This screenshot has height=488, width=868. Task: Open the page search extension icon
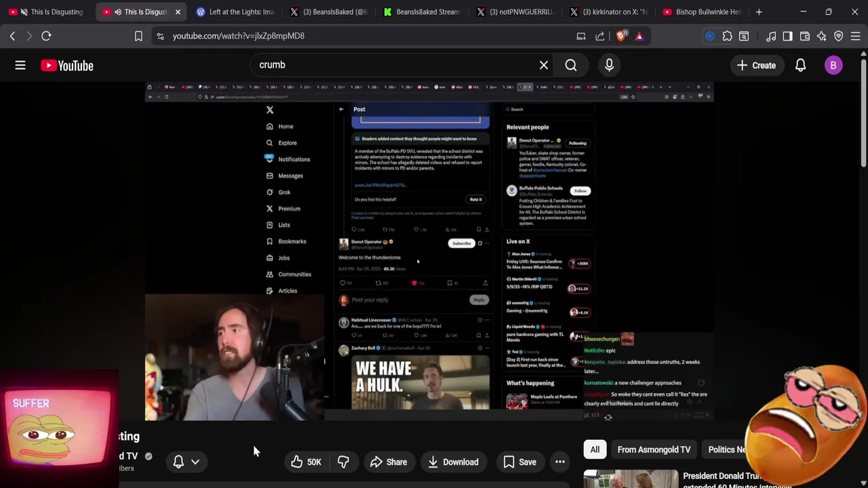coord(744,36)
